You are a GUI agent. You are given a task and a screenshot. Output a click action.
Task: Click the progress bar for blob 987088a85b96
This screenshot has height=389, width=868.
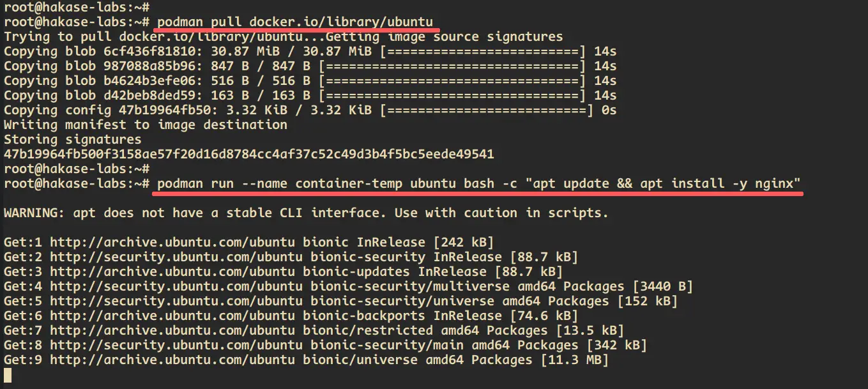[x=453, y=66]
